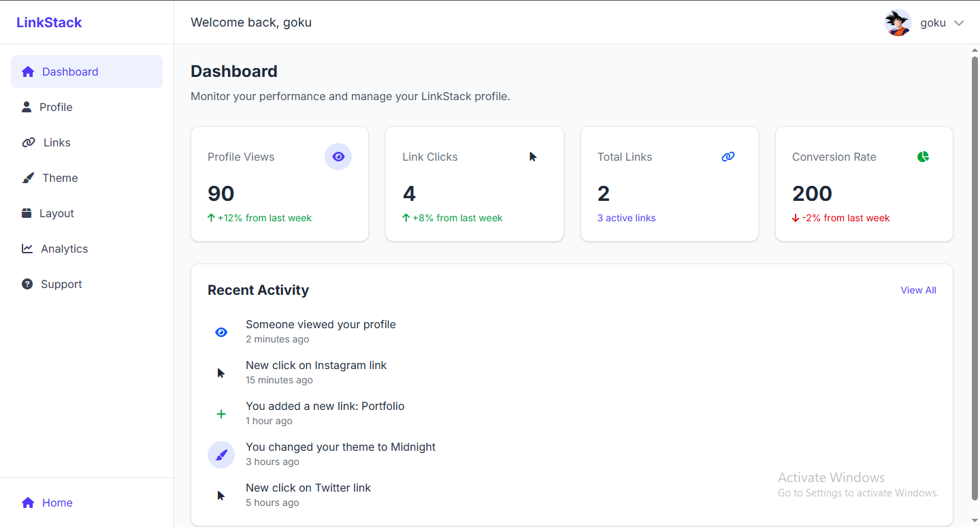Click the Home link at sidebar bottom

(x=57, y=502)
